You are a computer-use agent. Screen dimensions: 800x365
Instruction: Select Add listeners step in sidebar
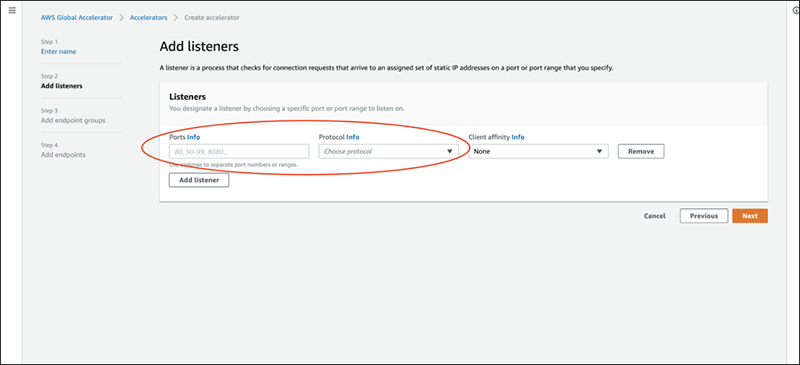click(61, 86)
